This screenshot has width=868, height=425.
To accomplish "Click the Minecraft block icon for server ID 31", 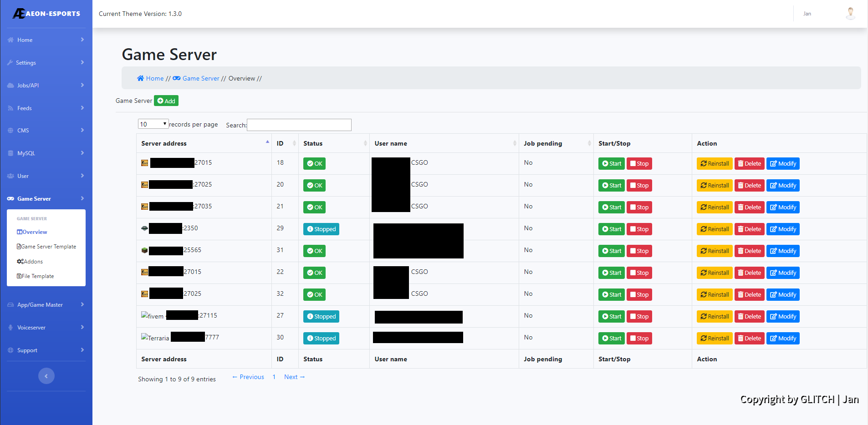I will (x=145, y=250).
